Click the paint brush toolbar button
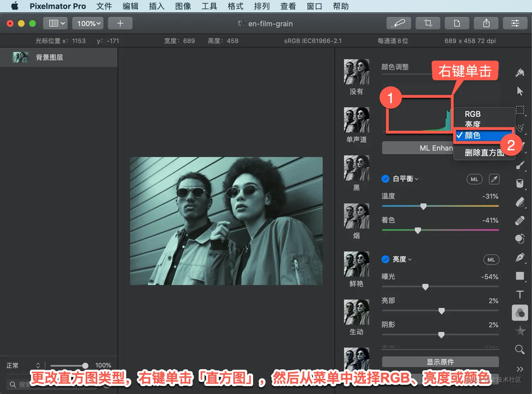This screenshot has height=394, width=532. [399, 23]
